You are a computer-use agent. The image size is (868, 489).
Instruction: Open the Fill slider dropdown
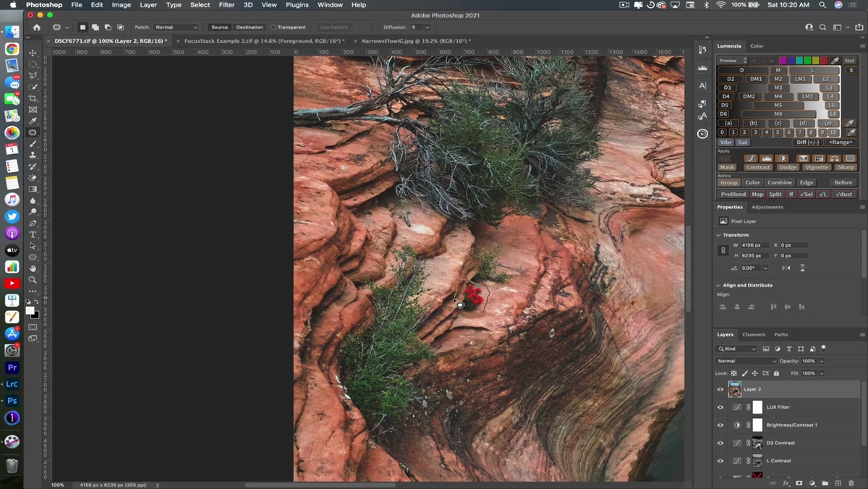click(x=822, y=373)
